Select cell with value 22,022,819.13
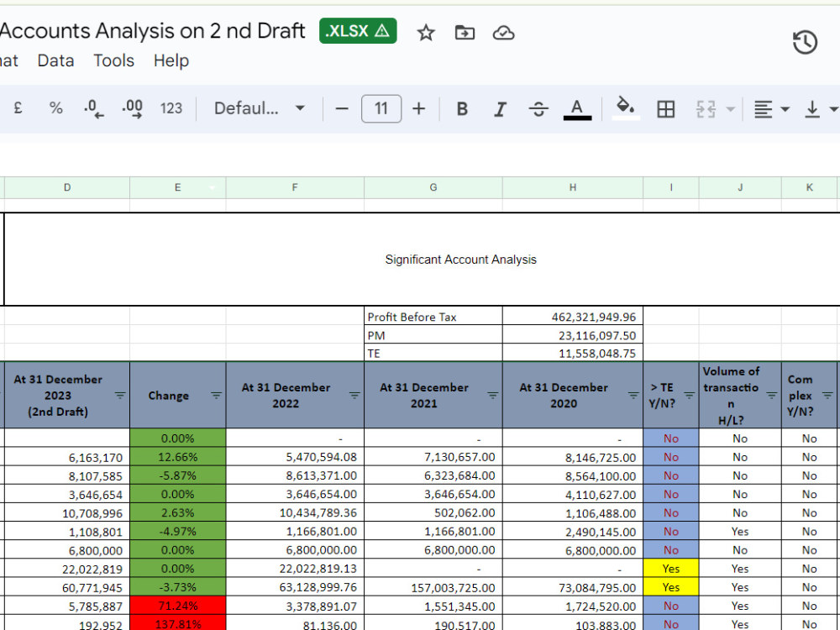 295,569
